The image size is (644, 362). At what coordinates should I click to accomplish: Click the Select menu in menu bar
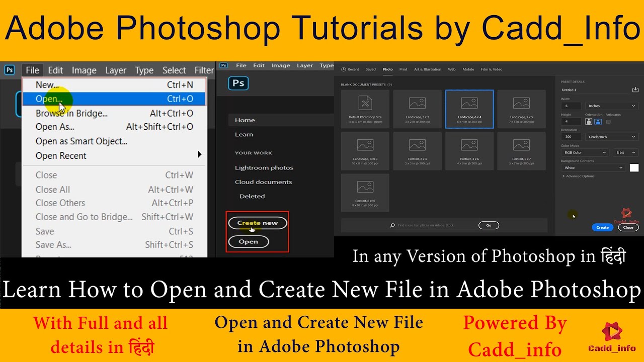(174, 70)
